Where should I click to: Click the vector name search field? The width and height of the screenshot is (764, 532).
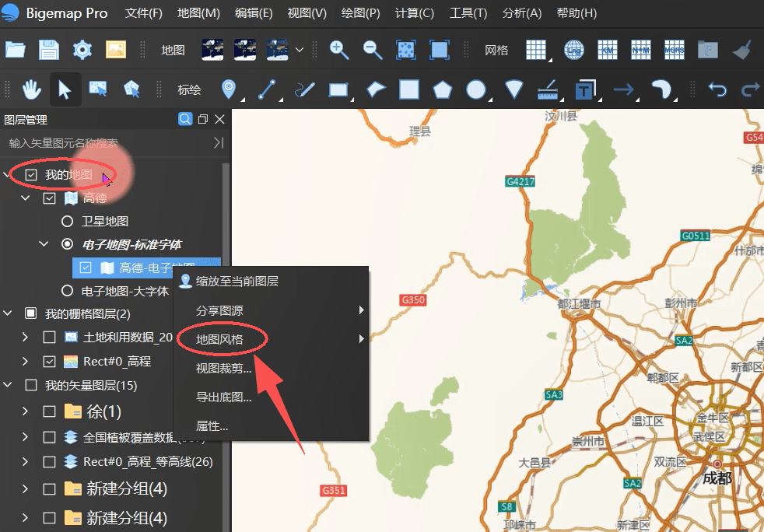click(108, 143)
